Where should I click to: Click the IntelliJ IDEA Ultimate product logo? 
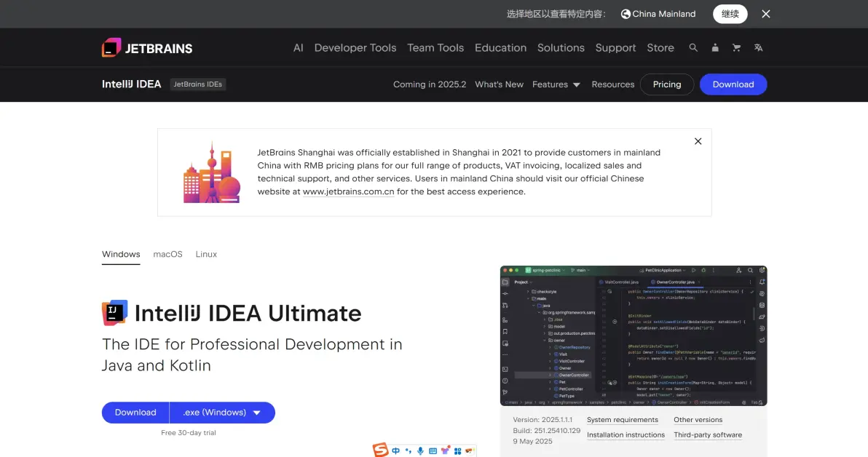coord(114,313)
